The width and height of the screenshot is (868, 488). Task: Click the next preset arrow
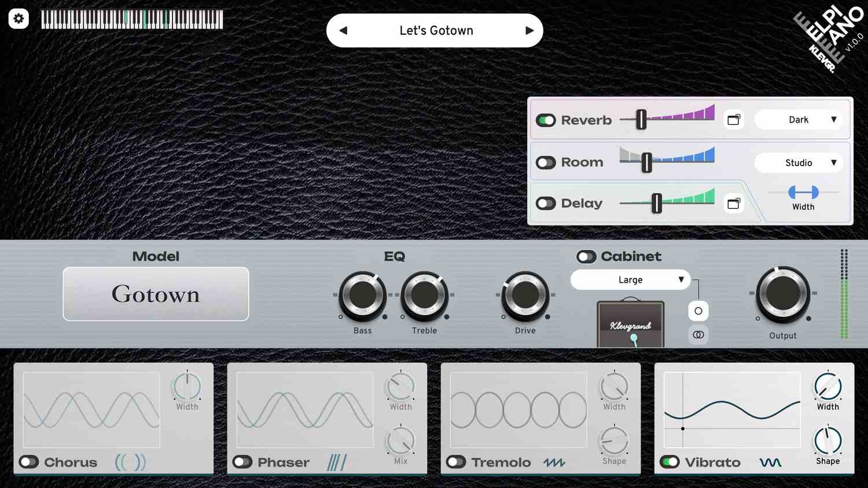529,31
